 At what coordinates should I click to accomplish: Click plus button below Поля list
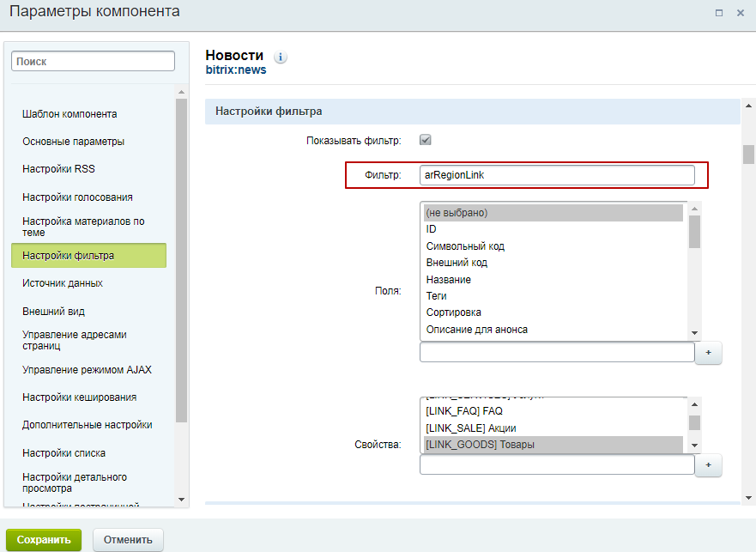click(x=708, y=353)
